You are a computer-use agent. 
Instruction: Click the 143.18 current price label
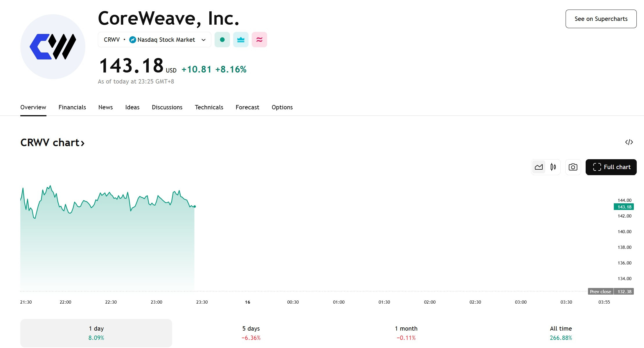point(624,207)
